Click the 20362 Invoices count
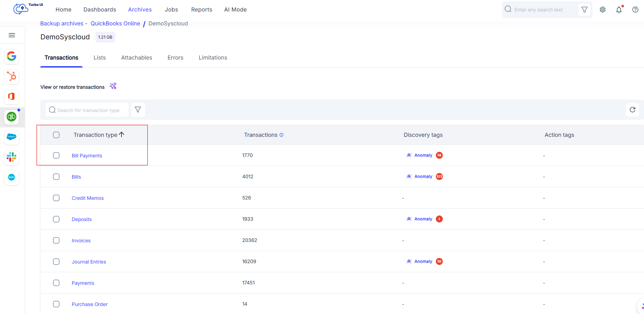The image size is (644, 314). click(250, 240)
